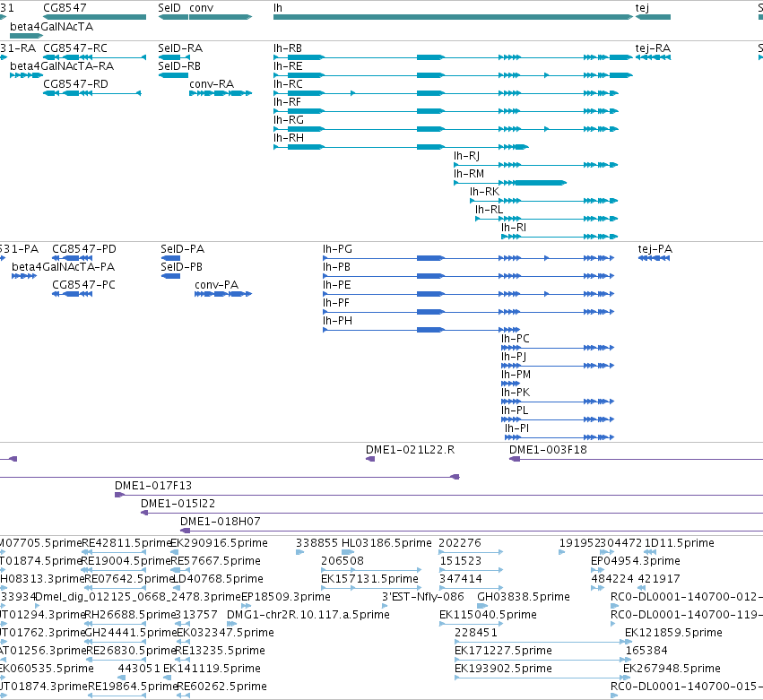The height and width of the screenshot is (700, 763).
Task: Click EST label EP04954.3prime
Action: [636, 561]
